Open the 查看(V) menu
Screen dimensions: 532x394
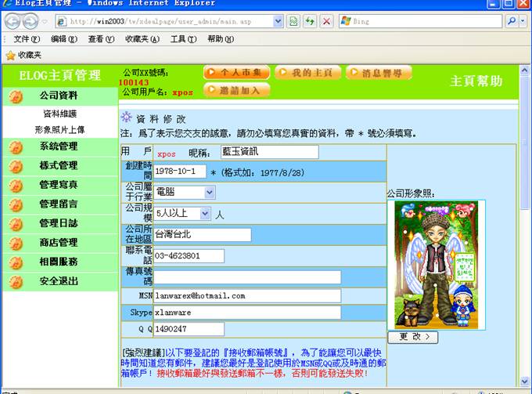(101, 39)
